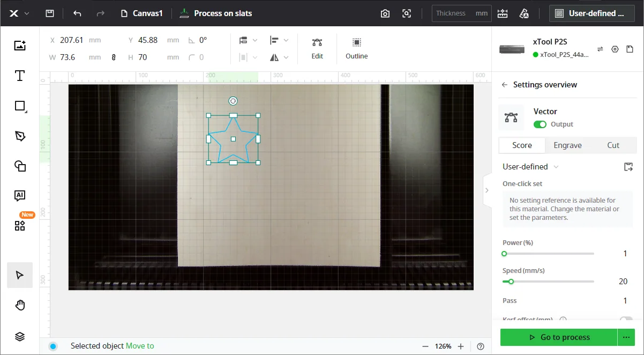This screenshot has height=355, width=644.
Task: Activate the Hand pan tool
Action: click(x=20, y=306)
